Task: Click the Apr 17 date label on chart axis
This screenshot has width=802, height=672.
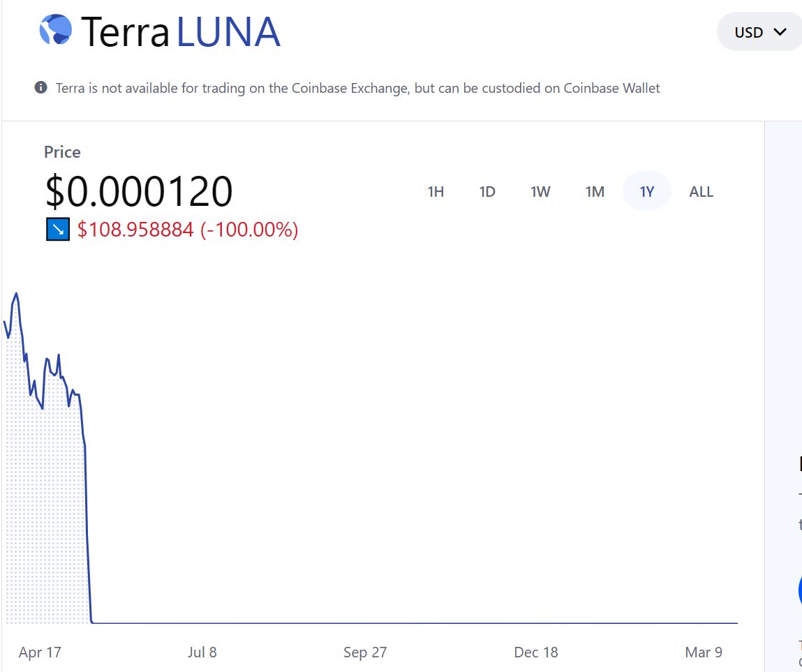Action: point(40,652)
